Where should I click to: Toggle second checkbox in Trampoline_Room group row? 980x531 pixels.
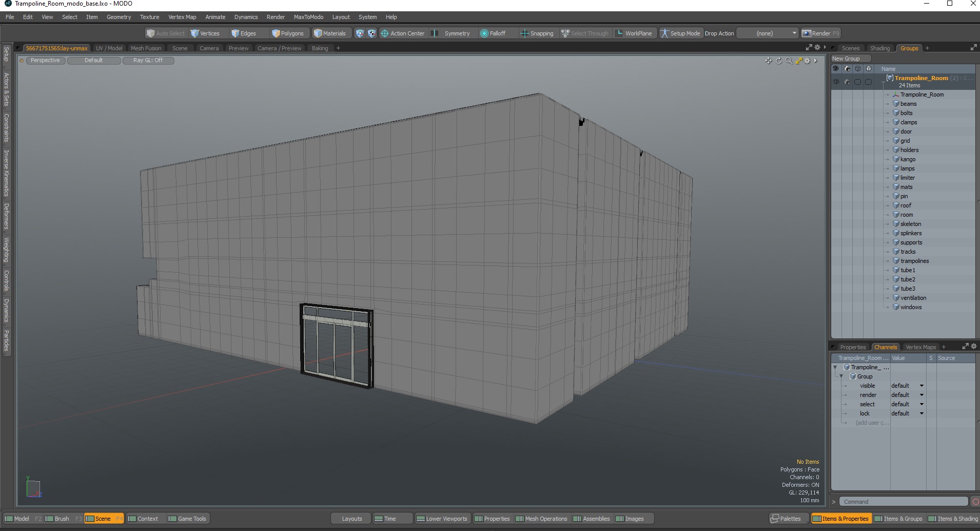(869, 82)
